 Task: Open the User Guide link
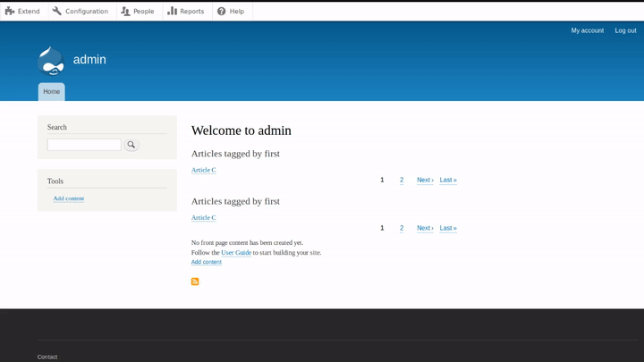[x=236, y=252]
